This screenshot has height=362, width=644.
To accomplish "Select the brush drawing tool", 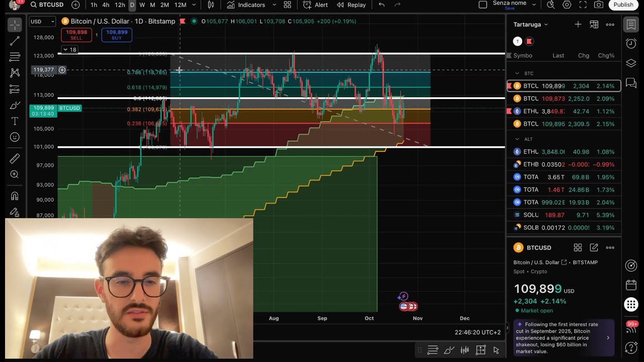I will [x=15, y=106].
